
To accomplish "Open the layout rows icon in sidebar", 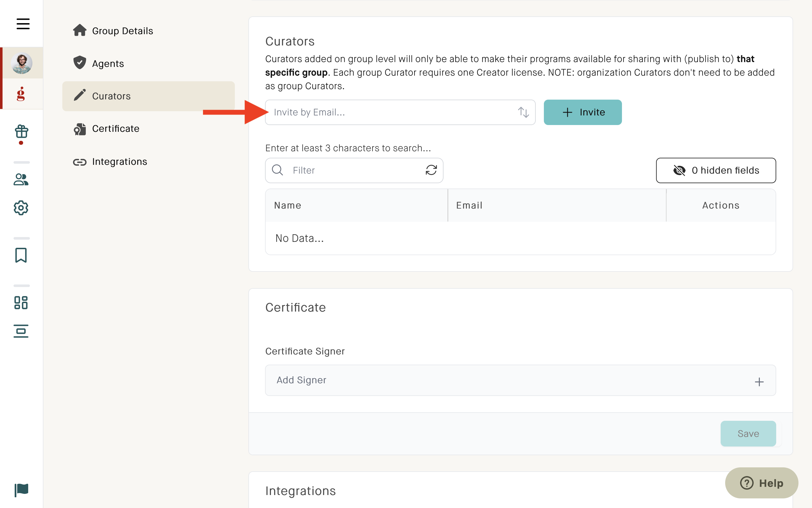I will pyautogui.click(x=21, y=331).
